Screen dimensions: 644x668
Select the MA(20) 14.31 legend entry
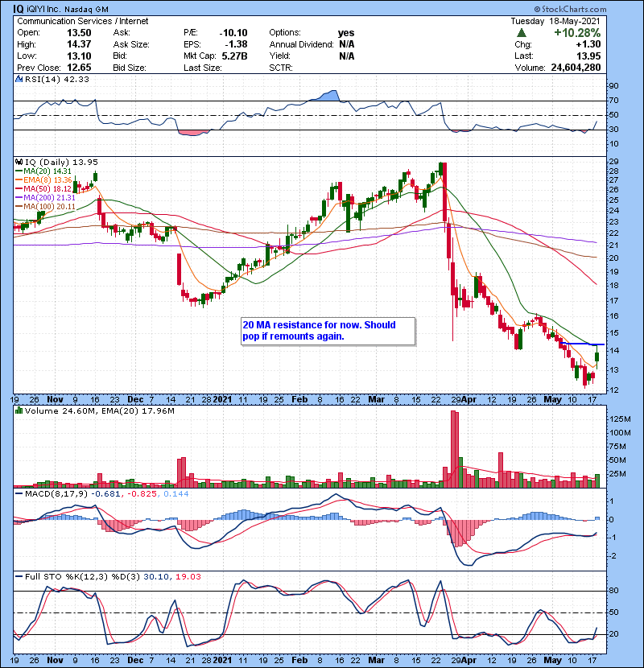(43, 171)
